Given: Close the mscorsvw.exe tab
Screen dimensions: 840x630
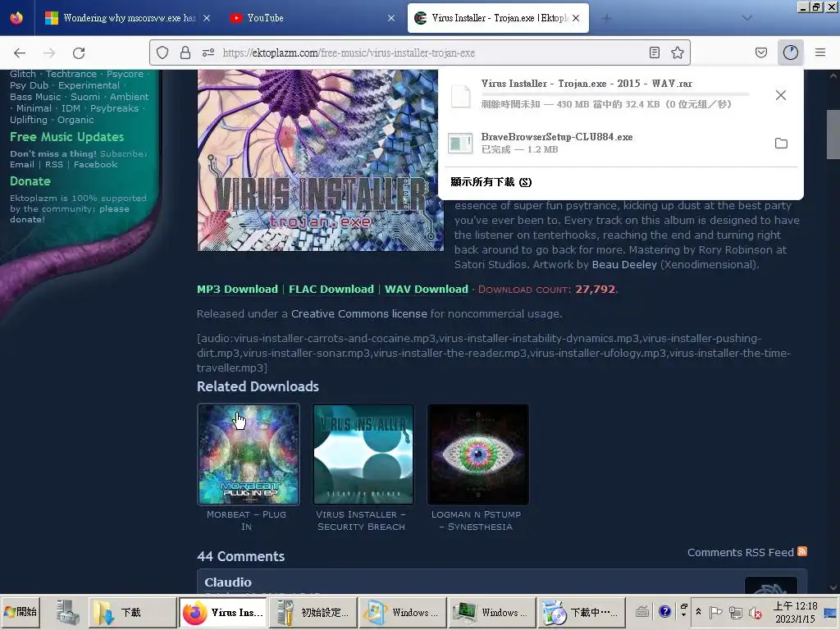Looking at the screenshot, I should pos(207,18).
